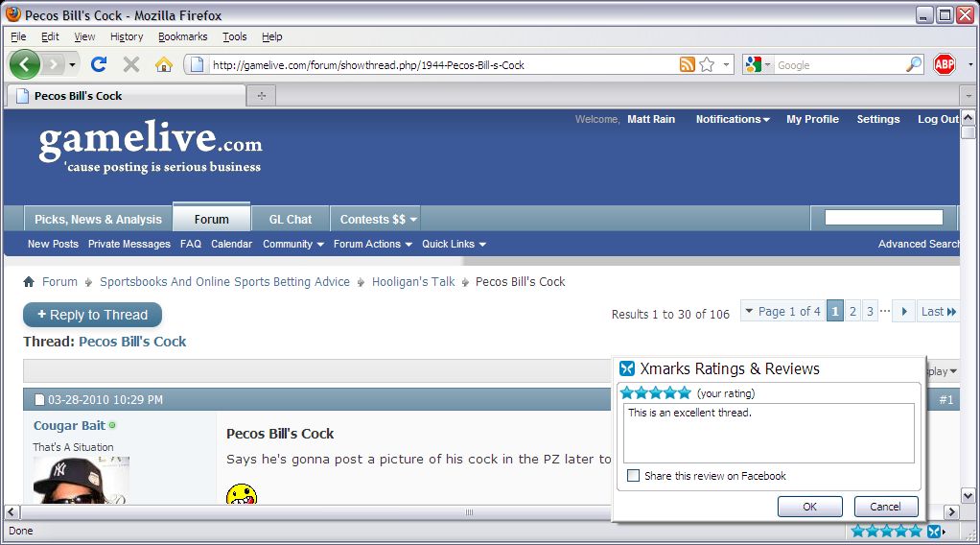
Task: Open back/forward history dropdown arrow
Action: coord(72,64)
